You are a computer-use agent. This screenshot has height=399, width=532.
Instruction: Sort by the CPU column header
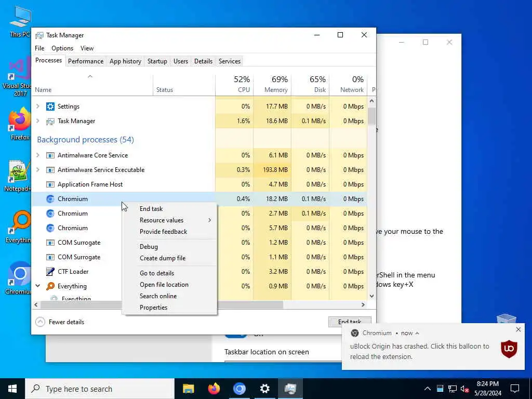pyautogui.click(x=234, y=85)
